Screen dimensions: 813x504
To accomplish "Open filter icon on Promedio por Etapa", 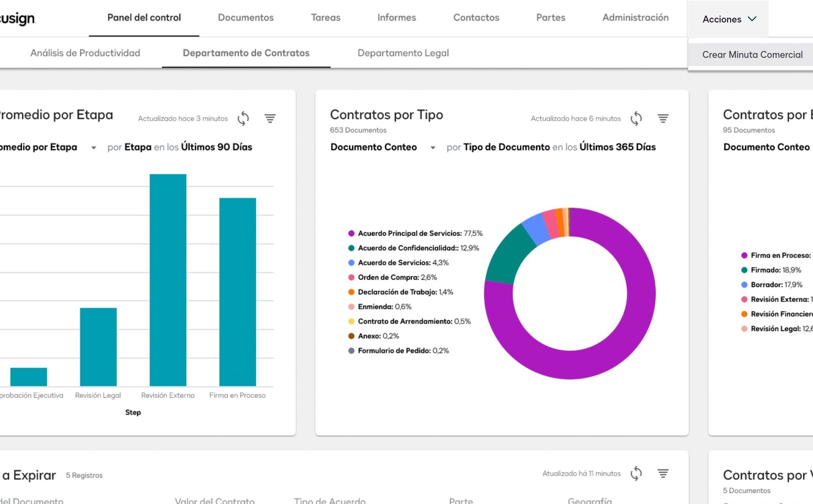I will click(270, 119).
